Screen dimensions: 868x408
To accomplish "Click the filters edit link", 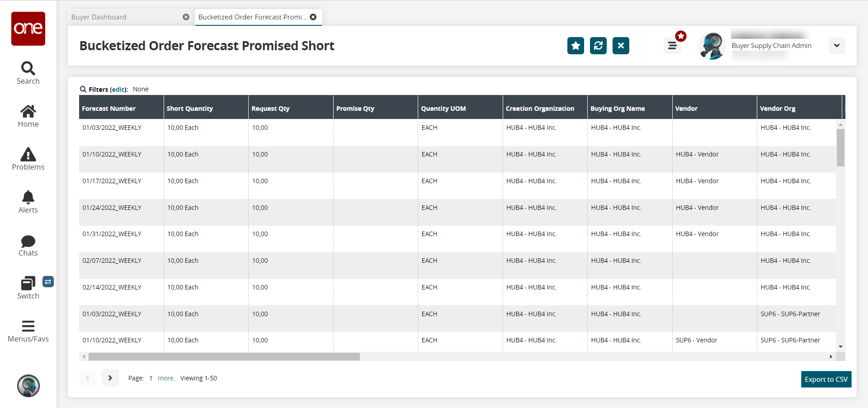I will [118, 90].
